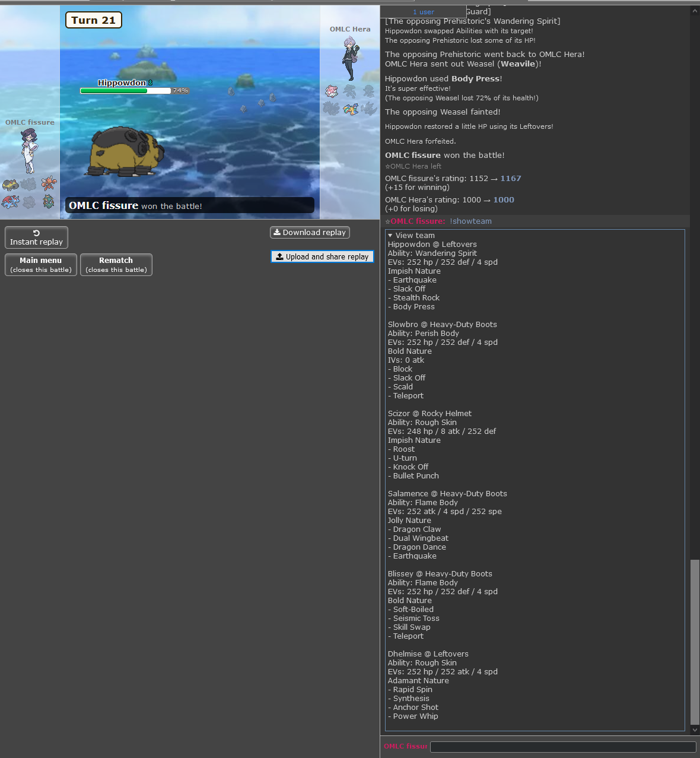Click OMLC fissure username on the !showteam line

418,221
